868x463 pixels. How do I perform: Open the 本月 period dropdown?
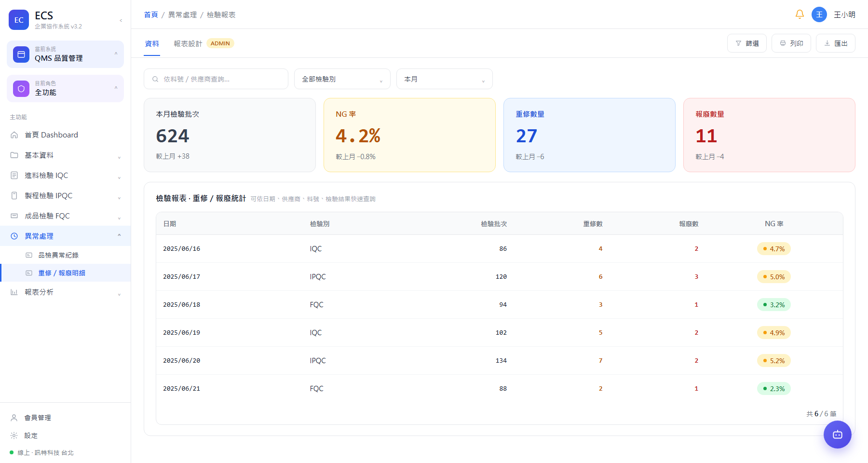coord(445,79)
